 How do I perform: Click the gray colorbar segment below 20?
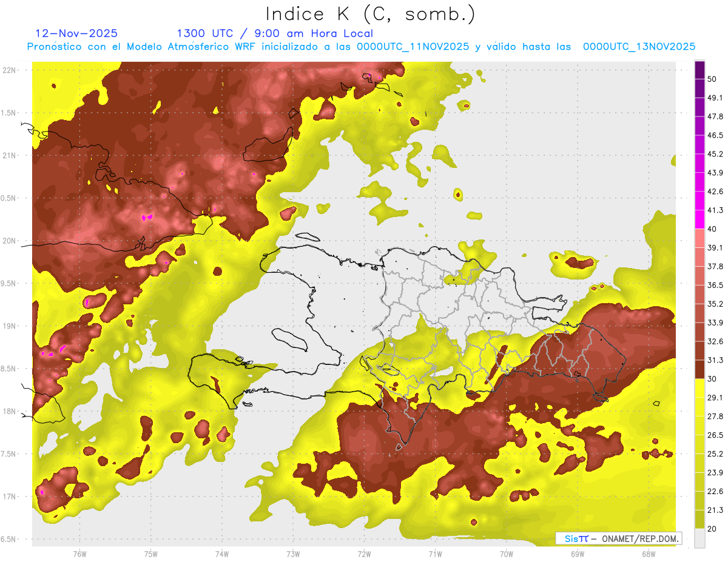click(x=699, y=538)
